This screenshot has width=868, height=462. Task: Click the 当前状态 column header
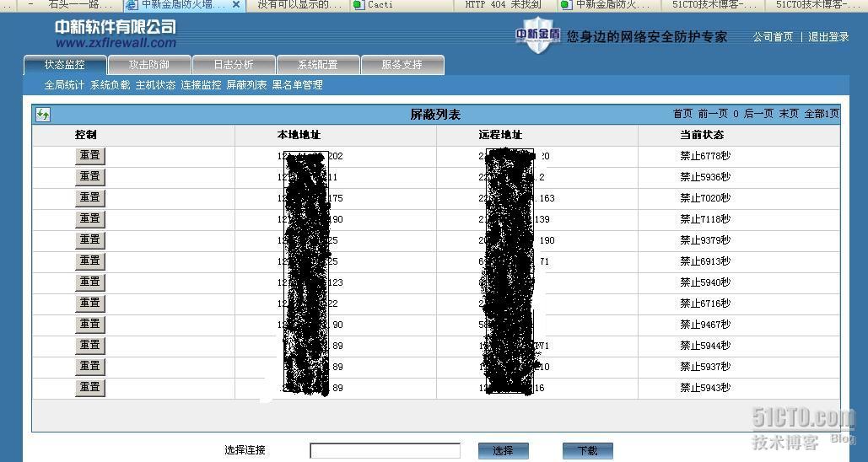point(702,134)
